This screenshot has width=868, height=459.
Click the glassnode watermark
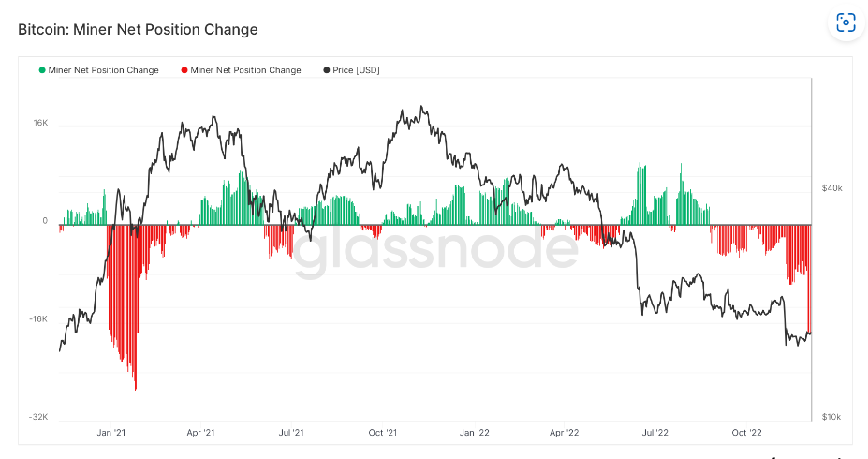point(434,249)
